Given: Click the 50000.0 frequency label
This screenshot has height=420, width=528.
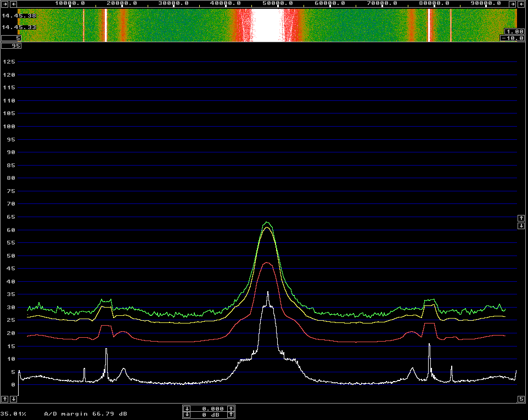Looking at the screenshot, I should pos(278,3).
